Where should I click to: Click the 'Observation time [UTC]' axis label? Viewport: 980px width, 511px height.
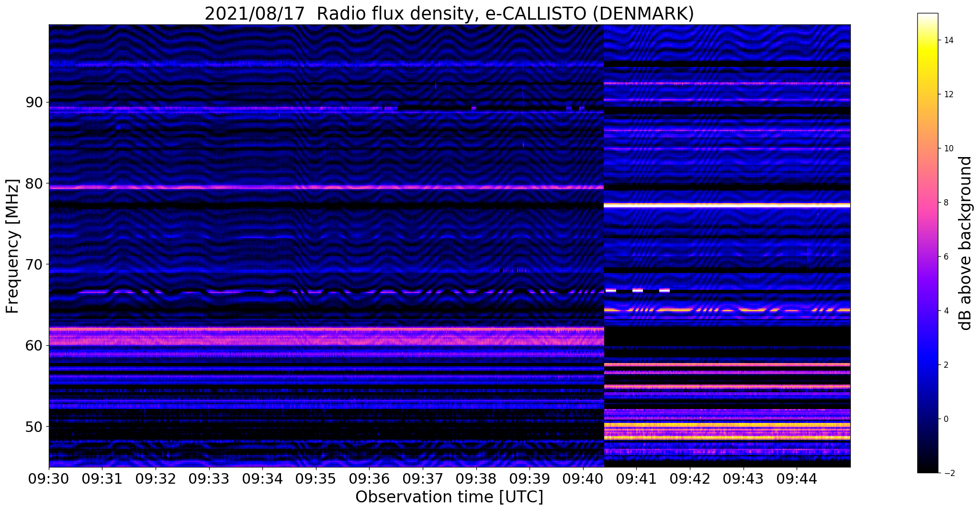click(x=449, y=497)
